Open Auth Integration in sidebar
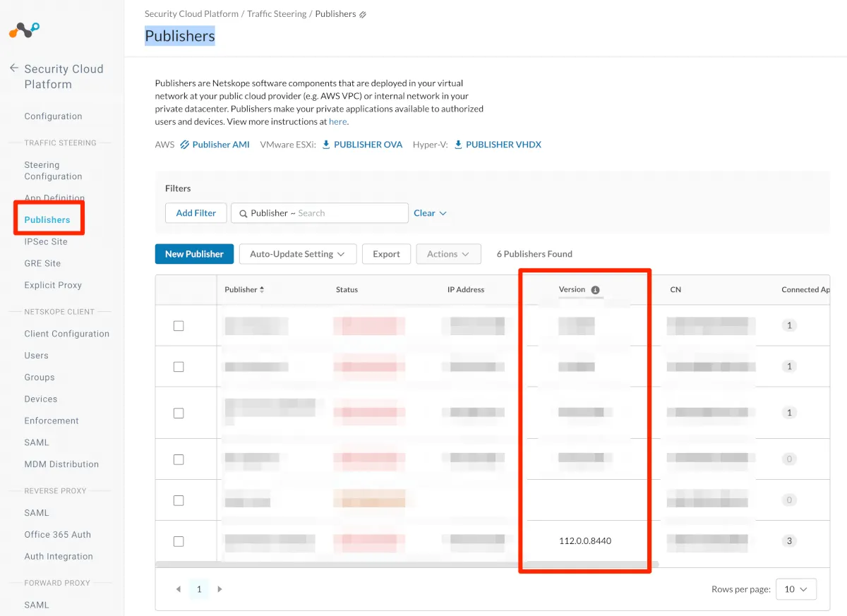847x616 pixels. [x=59, y=557]
